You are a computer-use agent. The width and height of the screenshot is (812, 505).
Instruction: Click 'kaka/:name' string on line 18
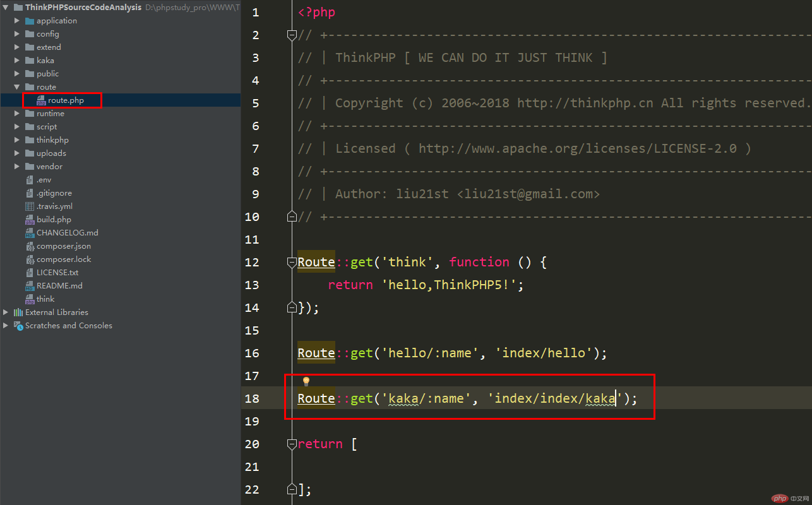tap(426, 398)
